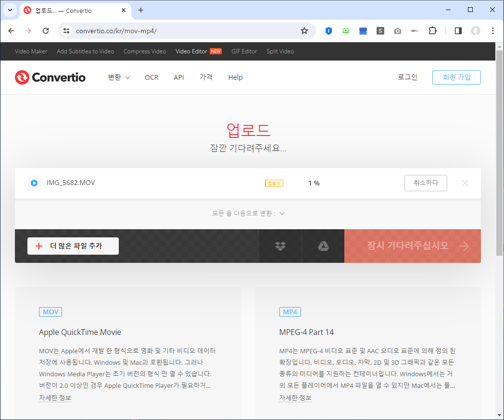Select the Video Editor menu item

pyautogui.click(x=194, y=51)
